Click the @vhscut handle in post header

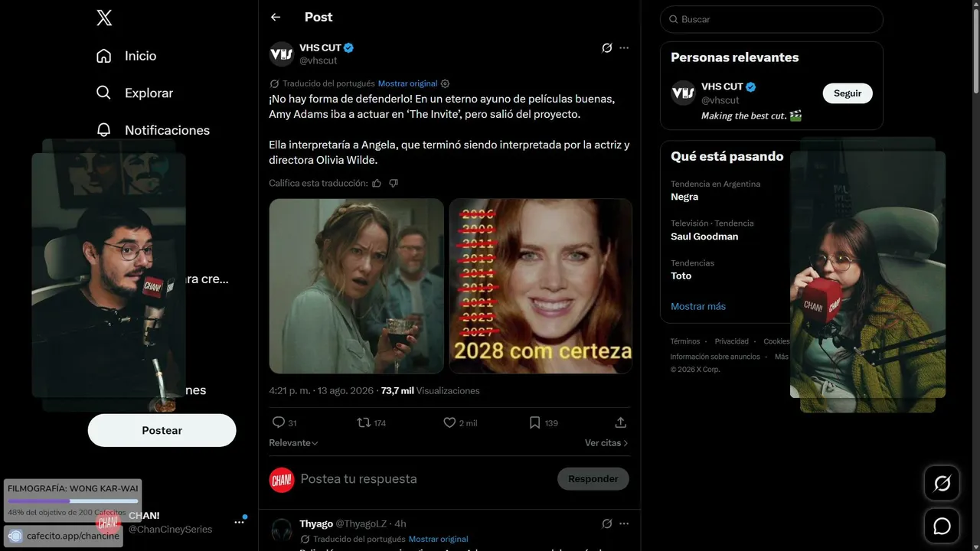click(x=318, y=60)
